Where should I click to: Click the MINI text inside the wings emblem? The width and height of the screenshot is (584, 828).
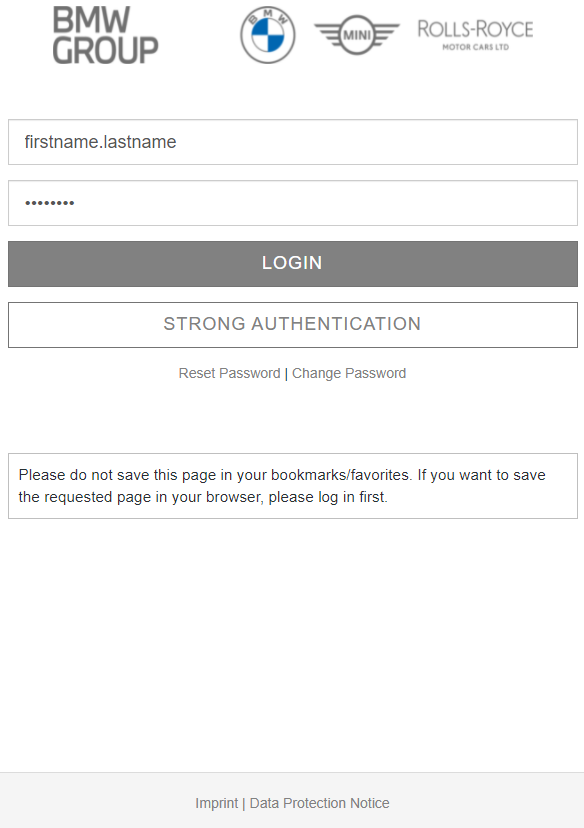[357, 35]
